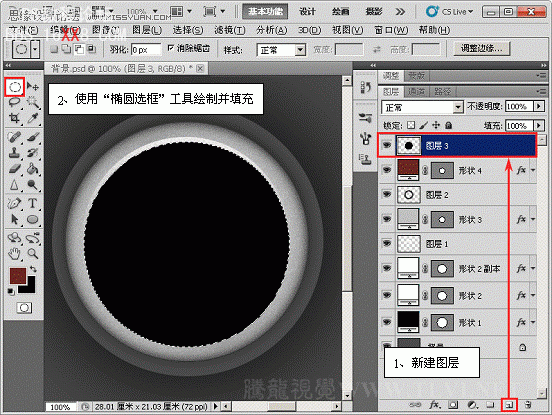Viewport: 552px width, 415px height.
Task: Switch to the 路径 paths tab
Action: click(x=443, y=92)
